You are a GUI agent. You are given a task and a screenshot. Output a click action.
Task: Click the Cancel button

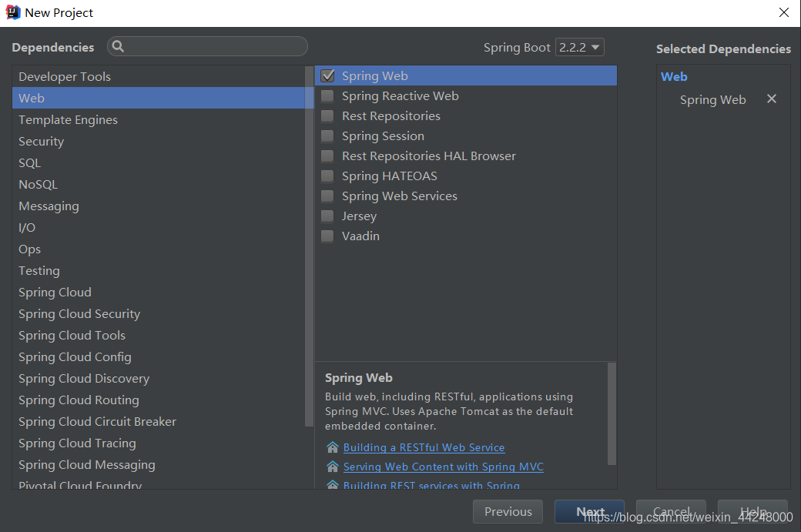pyautogui.click(x=671, y=511)
